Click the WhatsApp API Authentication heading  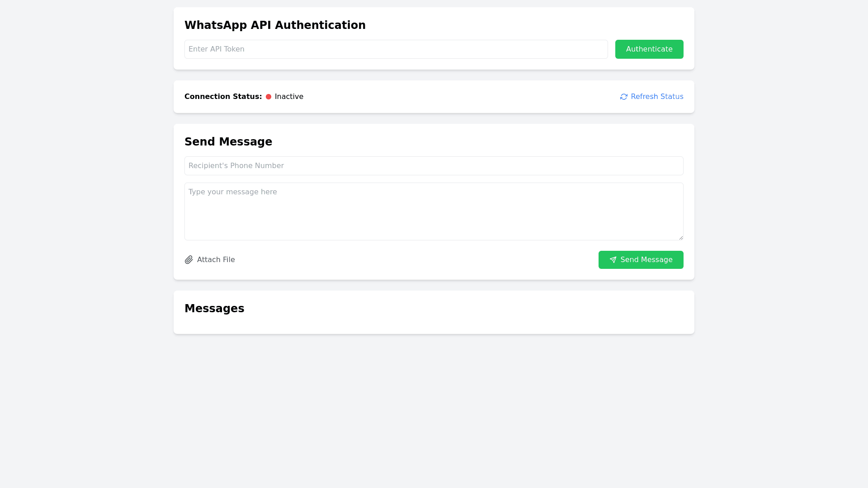pos(275,25)
